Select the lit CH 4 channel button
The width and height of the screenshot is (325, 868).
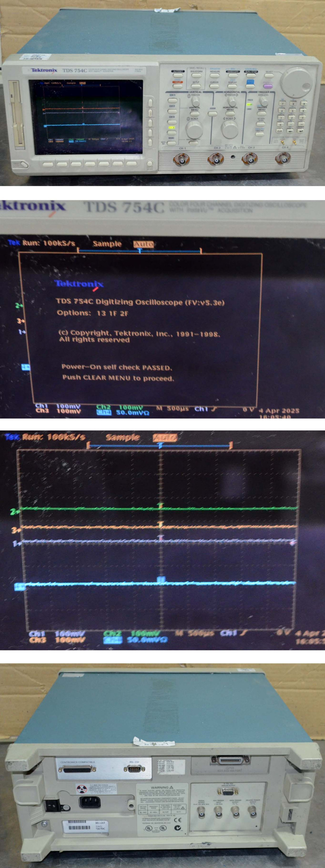click(x=172, y=133)
